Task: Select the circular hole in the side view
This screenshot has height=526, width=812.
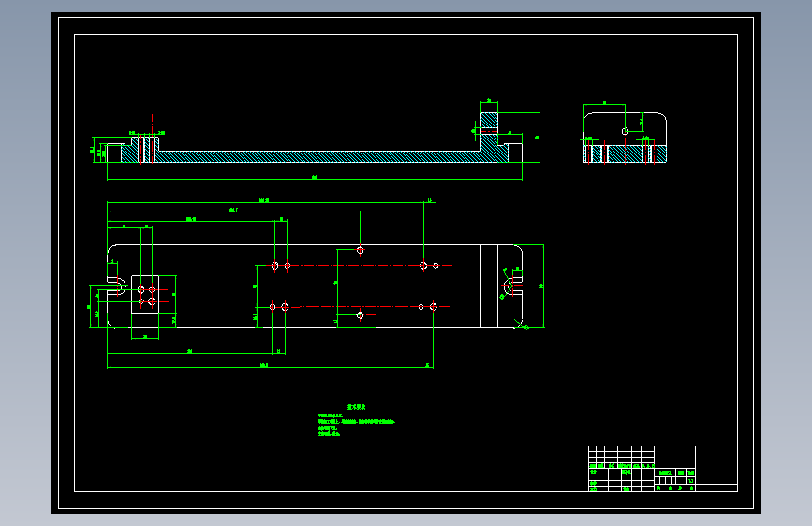Action: coord(625,131)
